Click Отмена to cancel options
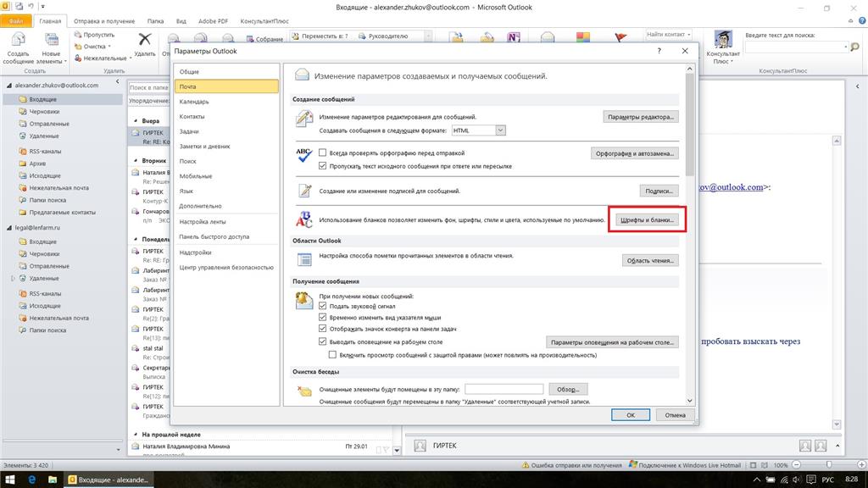The width and height of the screenshot is (868, 488). coord(675,415)
